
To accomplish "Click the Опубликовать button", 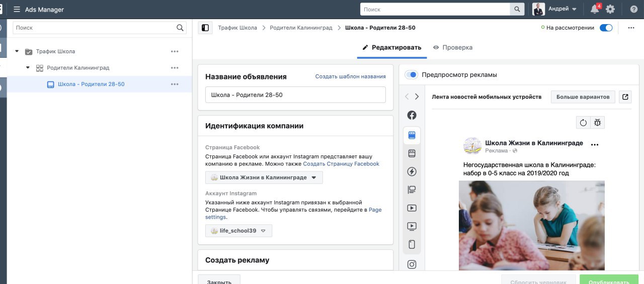I will pos(609,280).
